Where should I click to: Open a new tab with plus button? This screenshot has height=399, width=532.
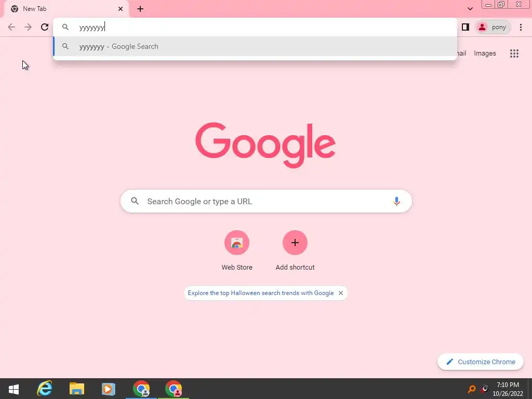(140, 9)
